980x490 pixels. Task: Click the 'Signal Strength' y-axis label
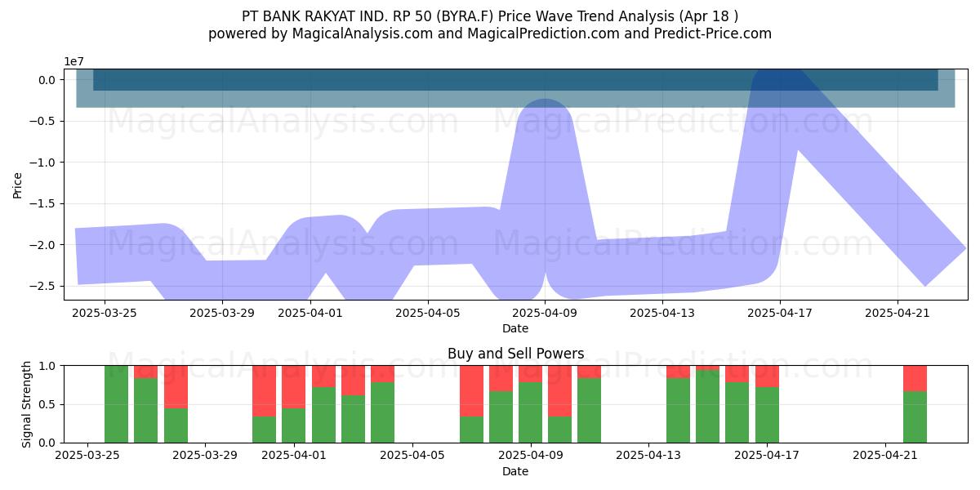(27, 404)
